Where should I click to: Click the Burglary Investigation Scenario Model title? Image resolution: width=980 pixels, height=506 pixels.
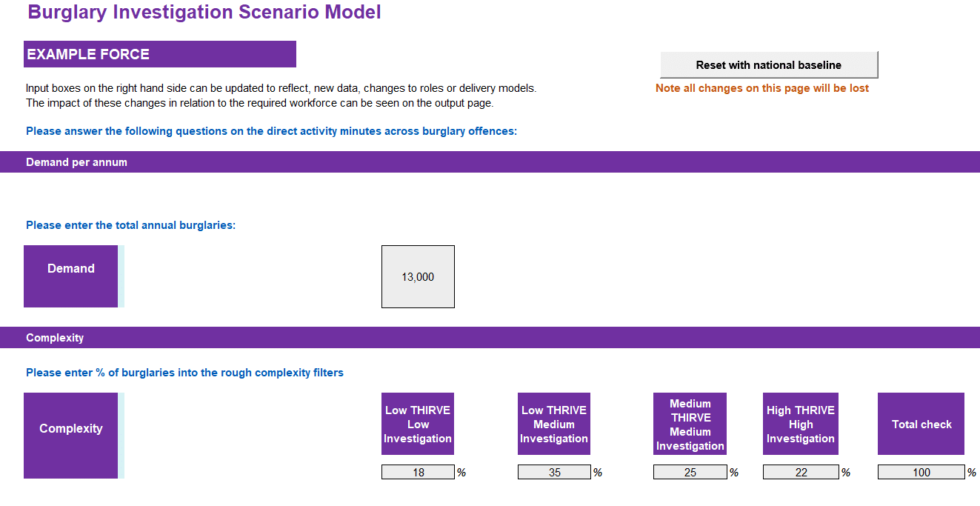[204, 12]
